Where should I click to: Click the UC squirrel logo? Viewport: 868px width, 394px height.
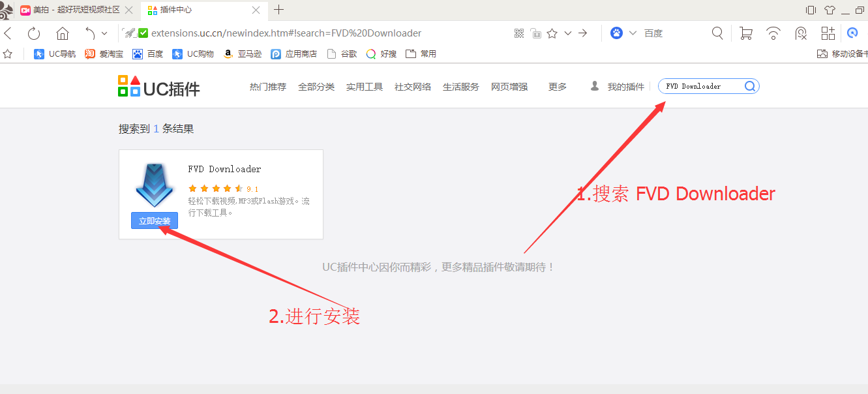pos(6,10)
